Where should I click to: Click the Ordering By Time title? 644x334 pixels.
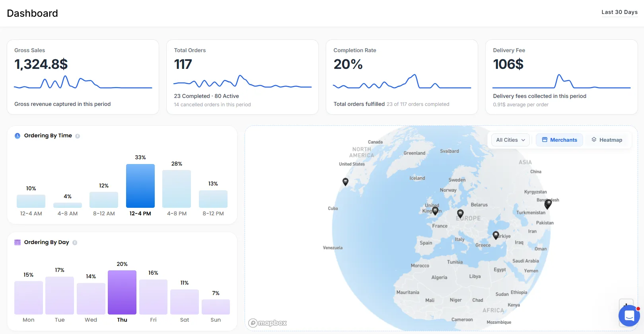pos(48,135)
